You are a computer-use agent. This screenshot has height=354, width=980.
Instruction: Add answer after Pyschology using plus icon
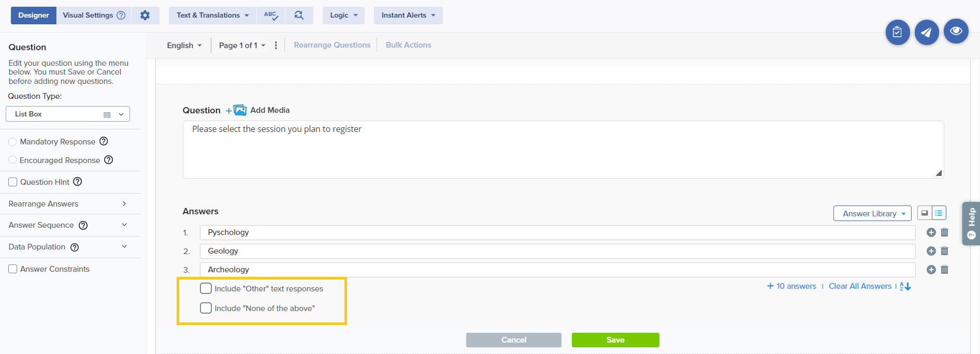931,232
